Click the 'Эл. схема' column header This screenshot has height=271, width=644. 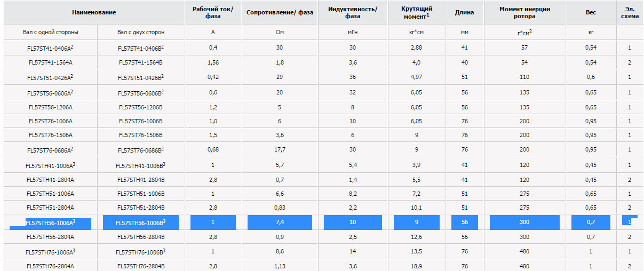[x=630, y=12]
